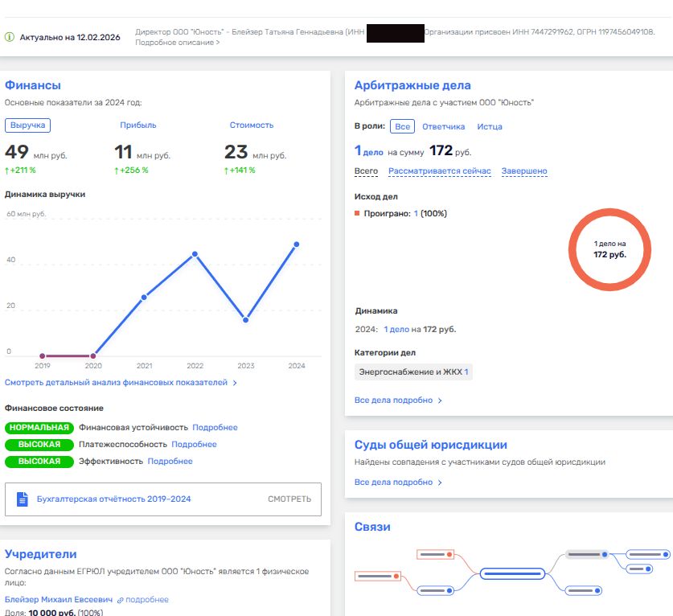Image resolution: width=673 pixels, height=616 pixels.
Task: Click the red donut chart of lost cases
Action: point(609,248)
